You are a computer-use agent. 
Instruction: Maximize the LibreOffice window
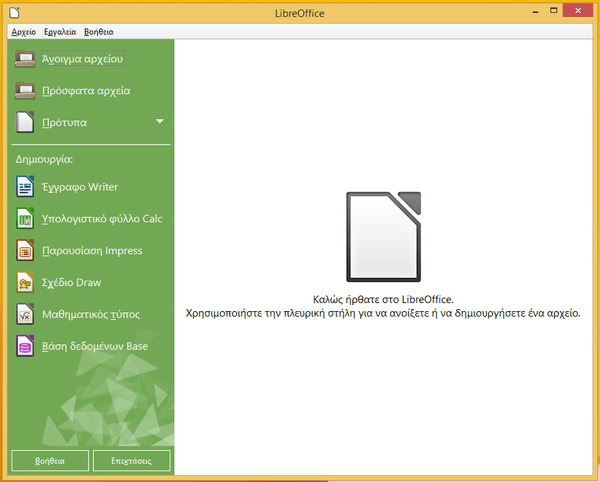coord(554,11)
